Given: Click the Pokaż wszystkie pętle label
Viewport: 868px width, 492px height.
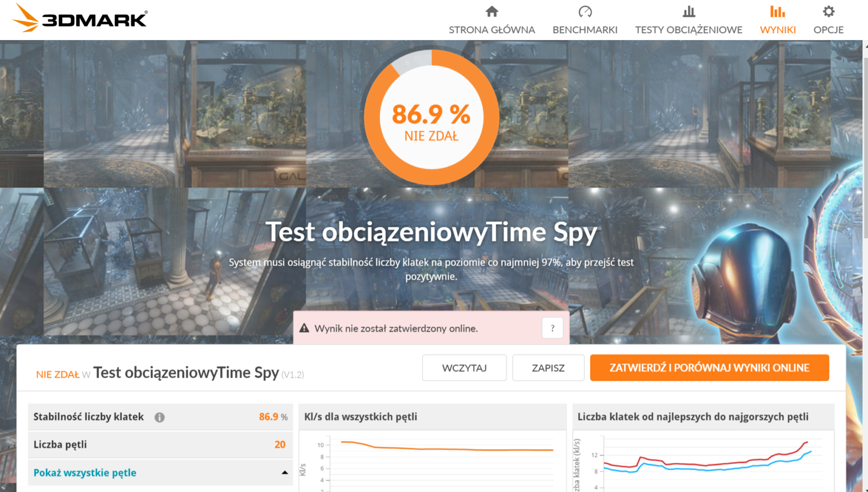Looking at the screenshot, I should (x=85, y=472).
